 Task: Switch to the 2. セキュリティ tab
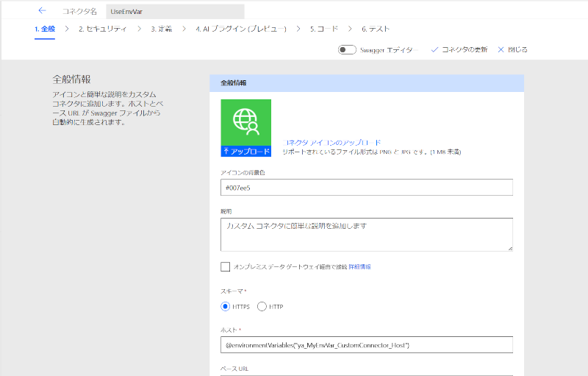103,29
